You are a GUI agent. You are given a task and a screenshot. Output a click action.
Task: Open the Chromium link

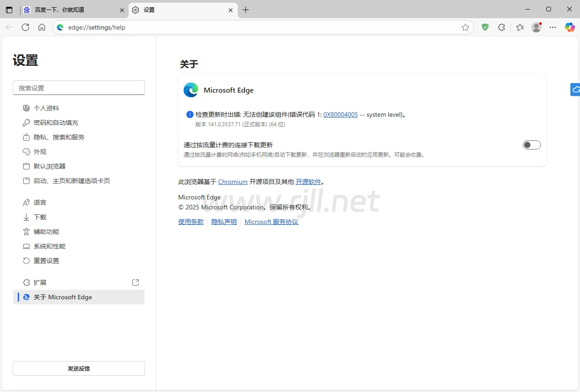click(233, 182)
